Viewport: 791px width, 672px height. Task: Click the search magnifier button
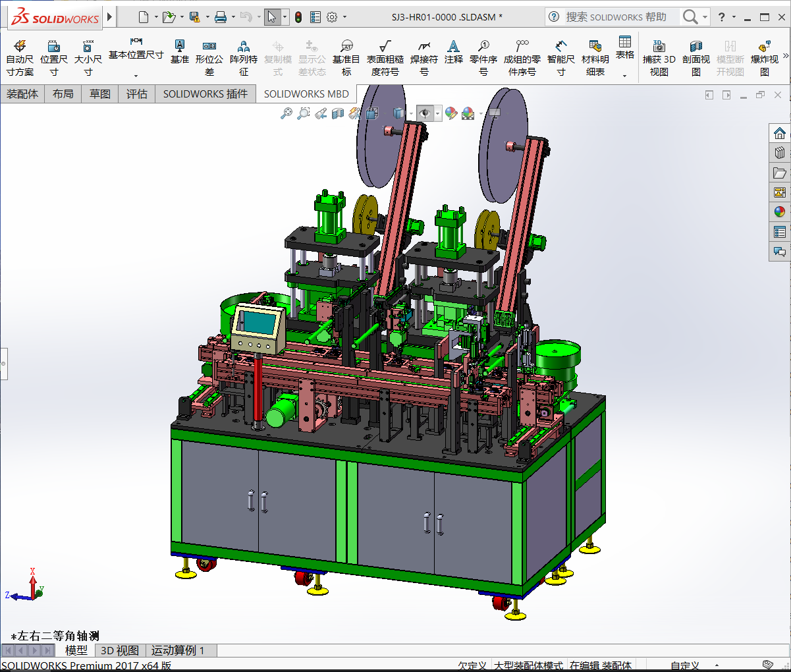click(x=690, y=17)
